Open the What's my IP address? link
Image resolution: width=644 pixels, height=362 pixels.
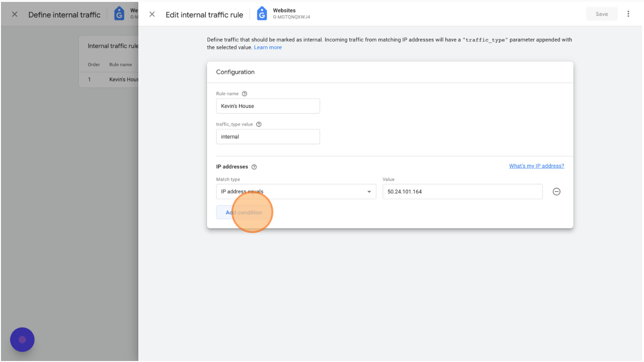click(536, 166)
